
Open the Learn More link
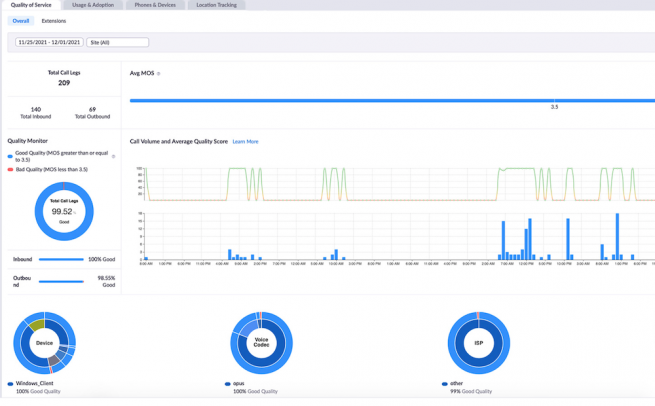(245, 142)
